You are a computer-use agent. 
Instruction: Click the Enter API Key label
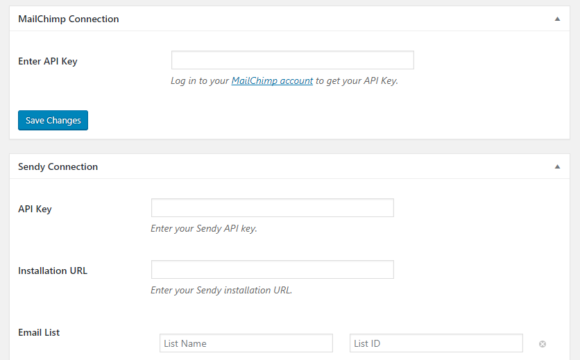coord(48,61)
